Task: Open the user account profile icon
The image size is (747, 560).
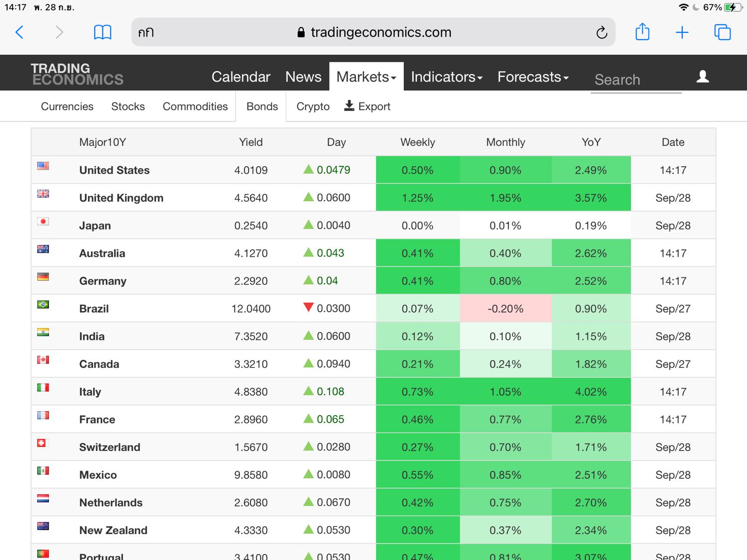Action: [703, 76]
